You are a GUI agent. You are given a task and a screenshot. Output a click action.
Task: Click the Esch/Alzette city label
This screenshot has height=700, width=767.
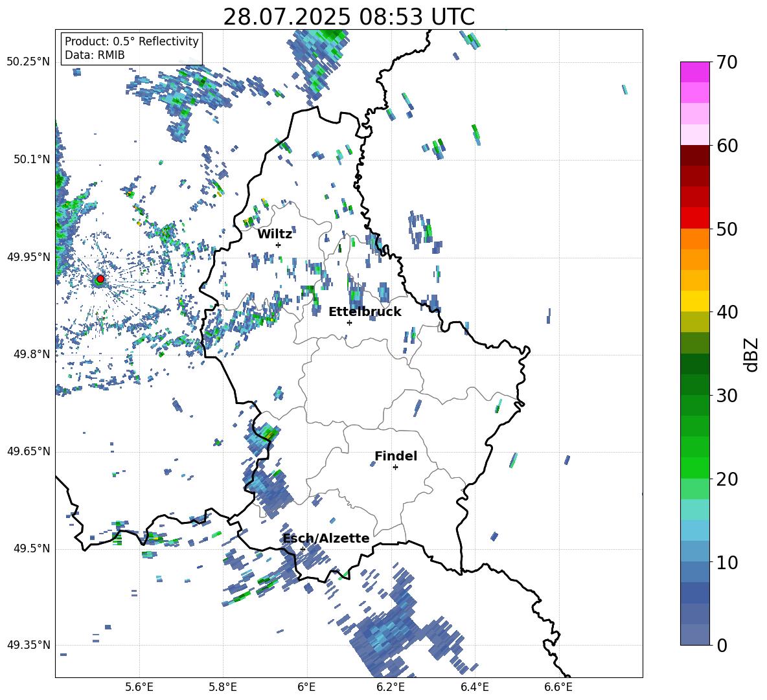point(326,538)
